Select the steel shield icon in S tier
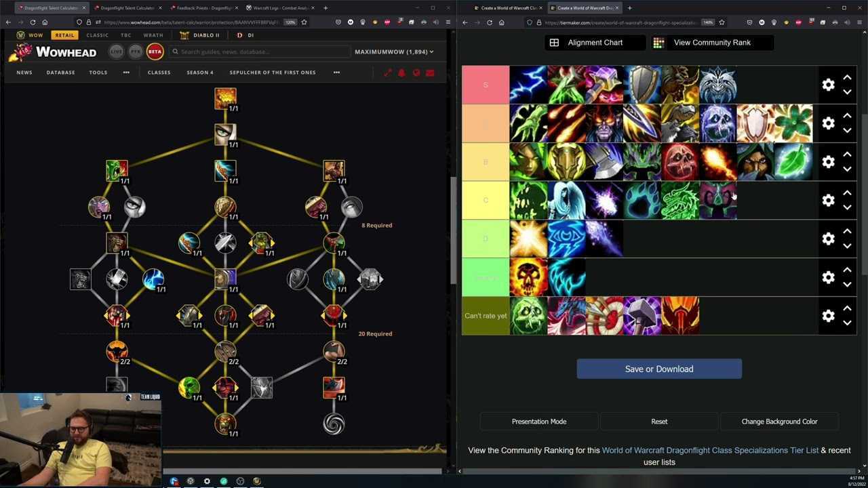Image resolution: width=868 pixels, height=488 pixels. coord(642,85)
